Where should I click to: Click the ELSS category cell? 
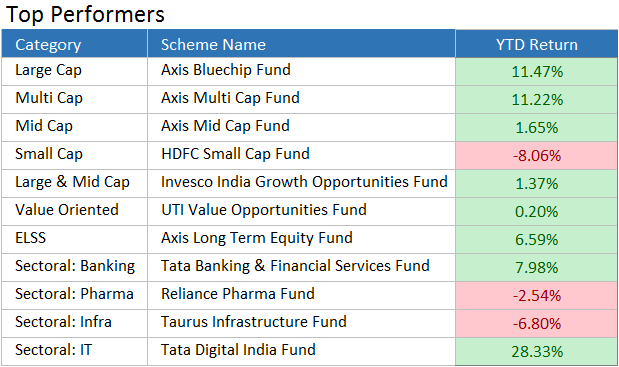coord(75,240)
